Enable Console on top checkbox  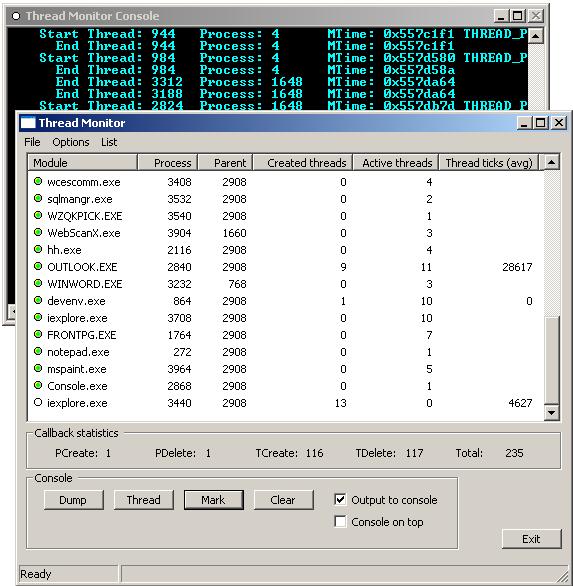340,522
